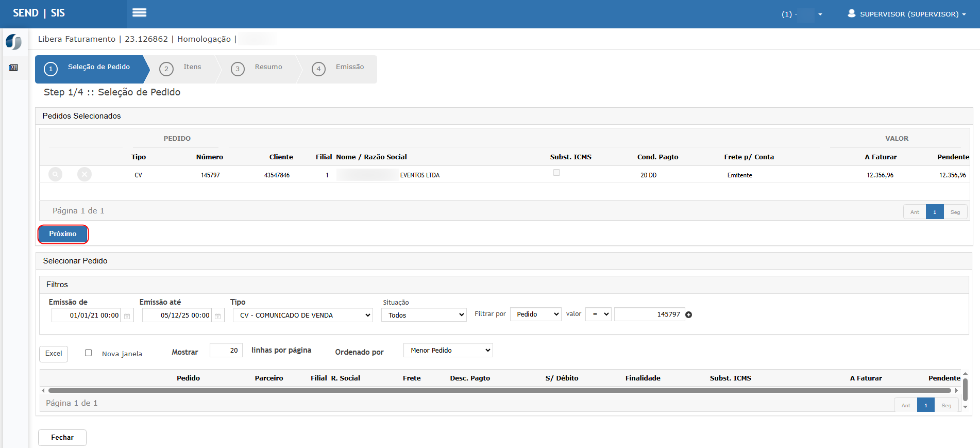Click magnifier icon for order 145797
Image resolution: width=980 pixels, height=448 pixels.
(x=55, y=175)
